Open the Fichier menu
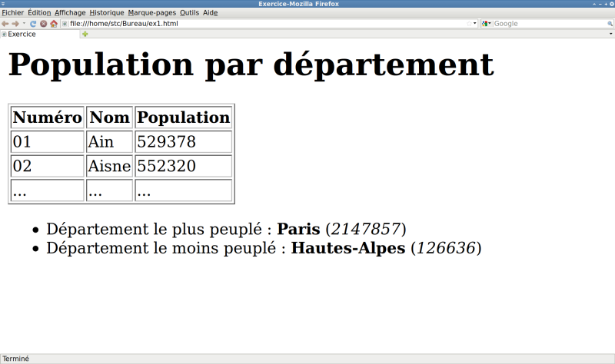615x364 pixels. tap(12, 12)
